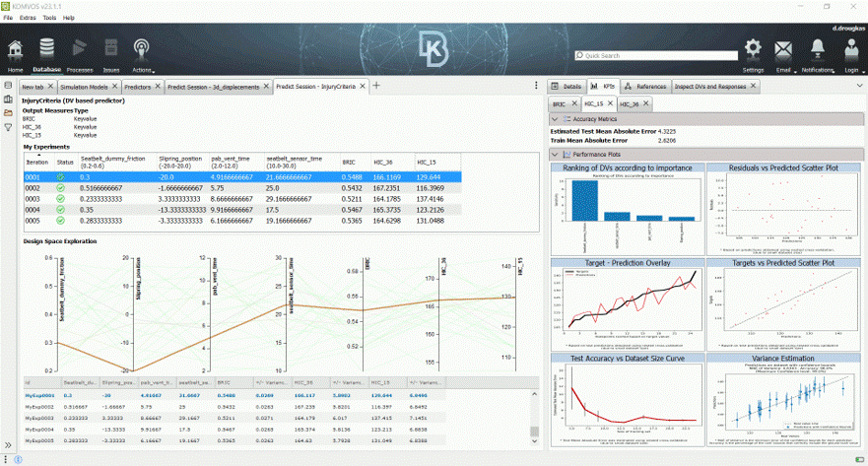Open the Database section
The width and height of the screenshot is (868, 466).
[x=46, y=56]
